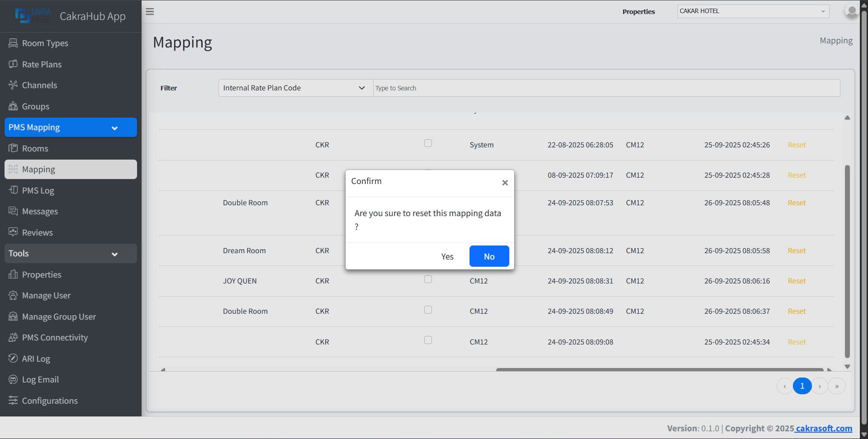Click the hamburger menu icon
This screenshot has height=439, width=868.
click(x=150, y=12)
